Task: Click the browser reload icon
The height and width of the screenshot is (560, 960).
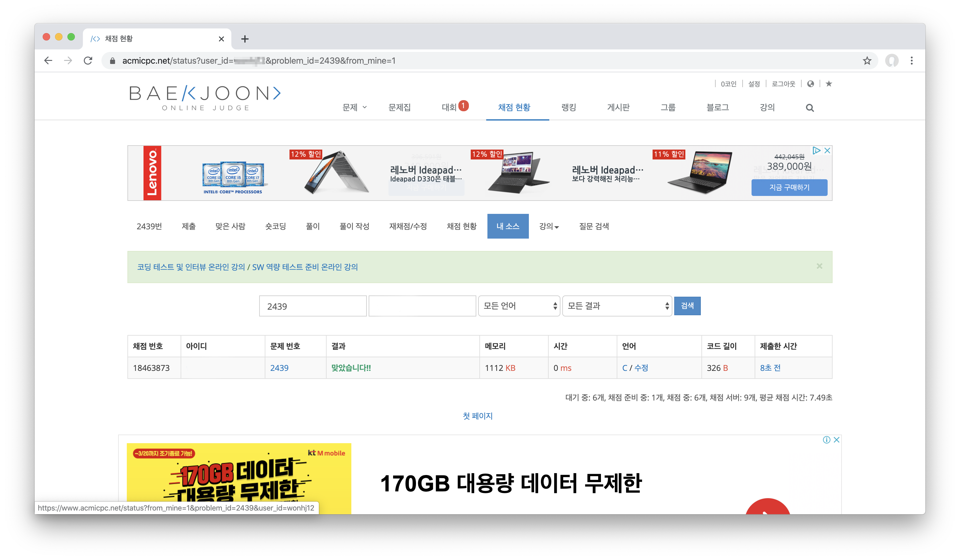Action: [x=88, y=61]
